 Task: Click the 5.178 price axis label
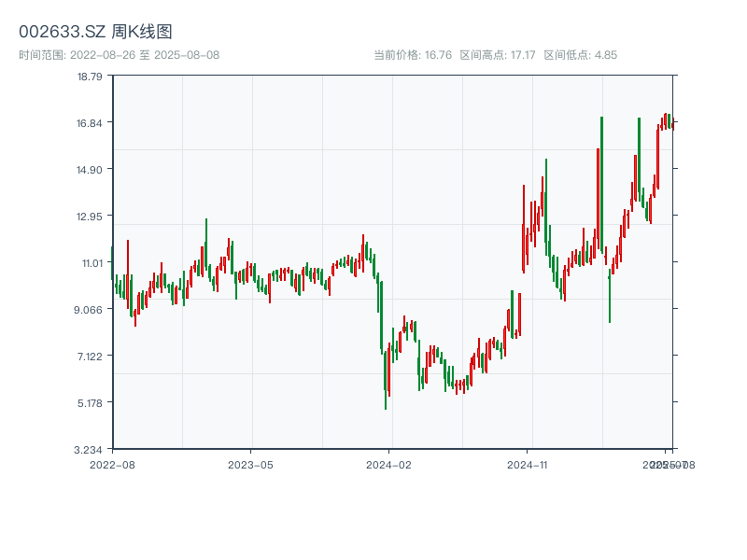coord(90,403)
